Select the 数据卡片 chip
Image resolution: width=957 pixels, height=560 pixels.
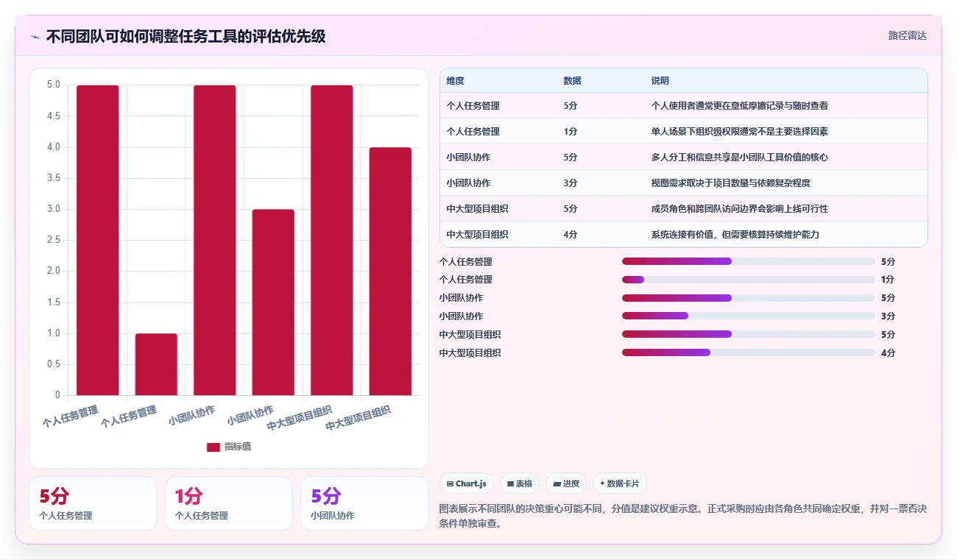620,483
